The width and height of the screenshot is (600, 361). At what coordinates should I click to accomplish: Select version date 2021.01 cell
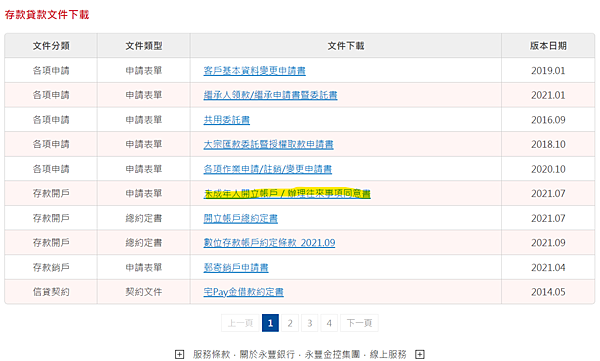548,95
